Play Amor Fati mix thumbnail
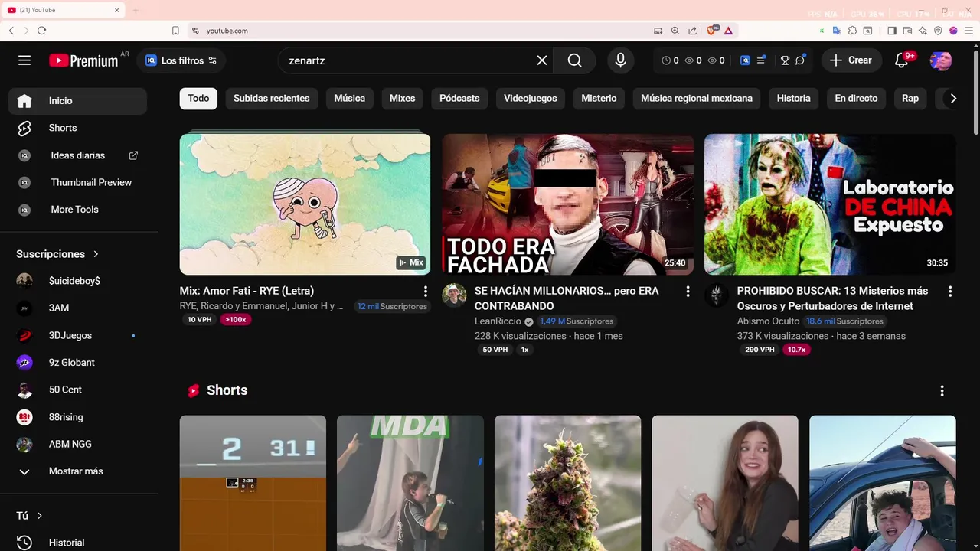This screenshot has height=551, width=980. click(x=305, y=204)
